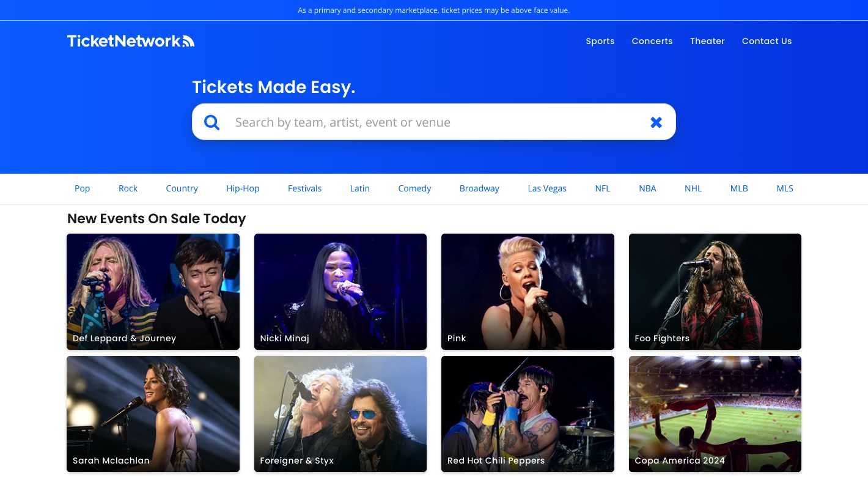View the Broadway category
The image size is (868, 477).
(x=479, y=188)
